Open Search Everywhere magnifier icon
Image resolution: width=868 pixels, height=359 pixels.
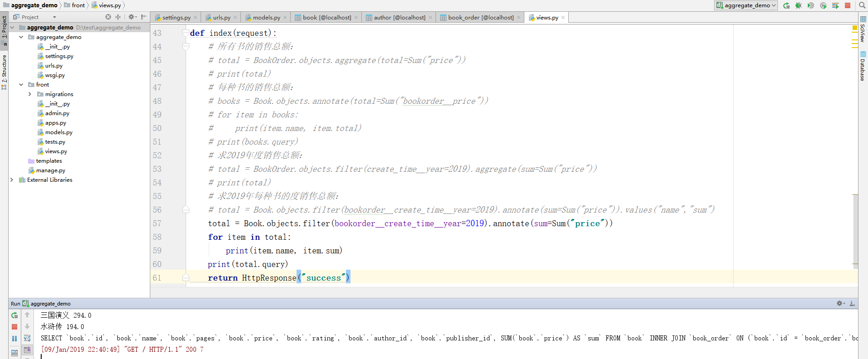coord(862,5)
